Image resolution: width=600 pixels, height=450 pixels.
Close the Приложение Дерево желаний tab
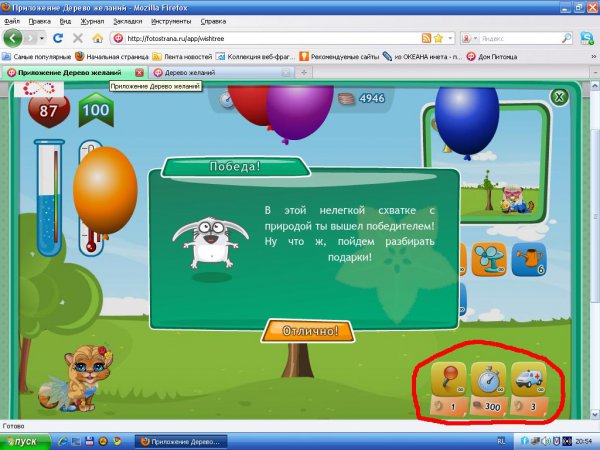click(139, 73)
